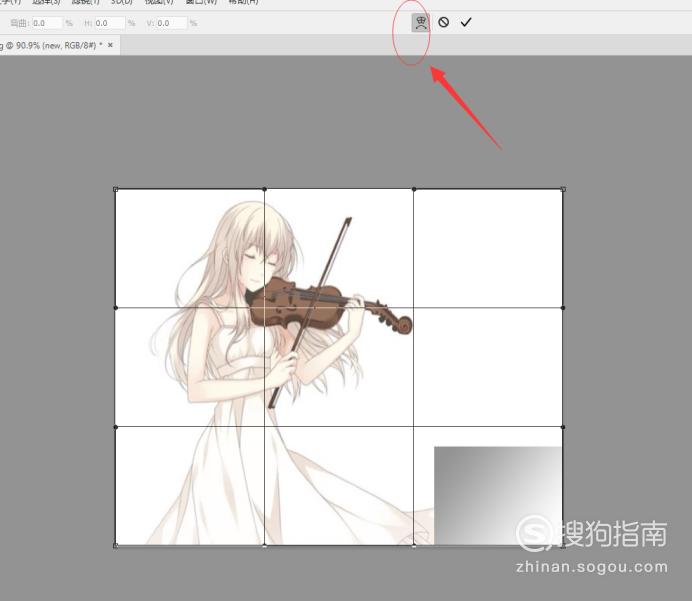Click the lower control point on left edge
This screenshot has width=692, height=601.
(116, 427)
